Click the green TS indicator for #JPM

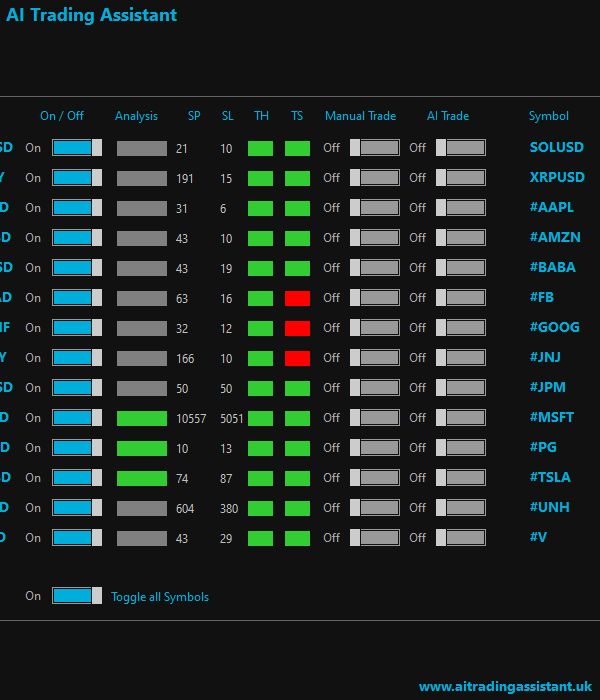point(297,388)
